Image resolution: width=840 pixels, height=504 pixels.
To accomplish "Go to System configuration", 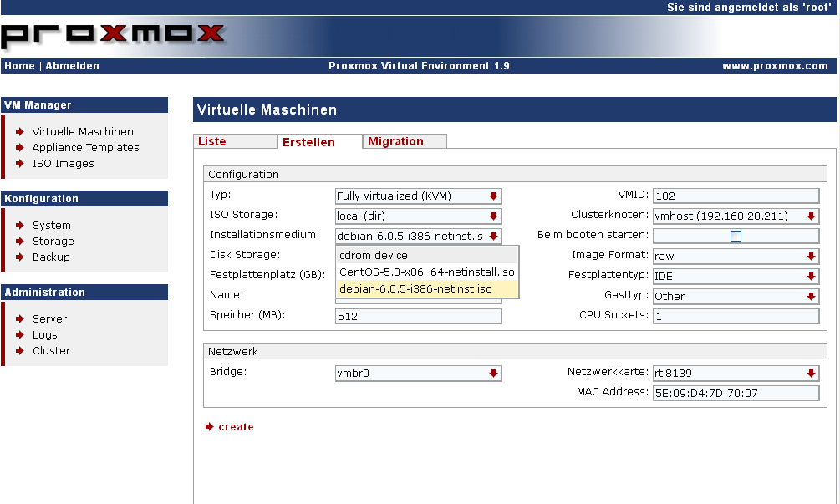I will coord(52,226).
